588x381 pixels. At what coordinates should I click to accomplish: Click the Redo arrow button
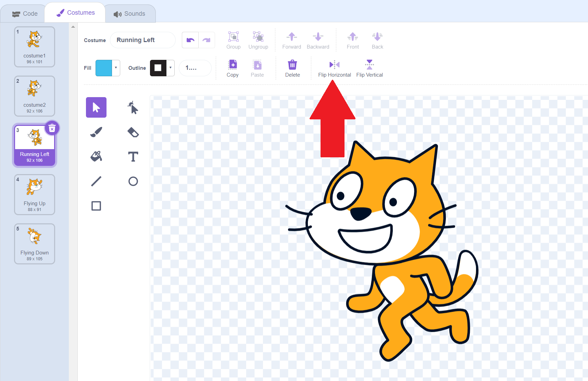(207, 40)
